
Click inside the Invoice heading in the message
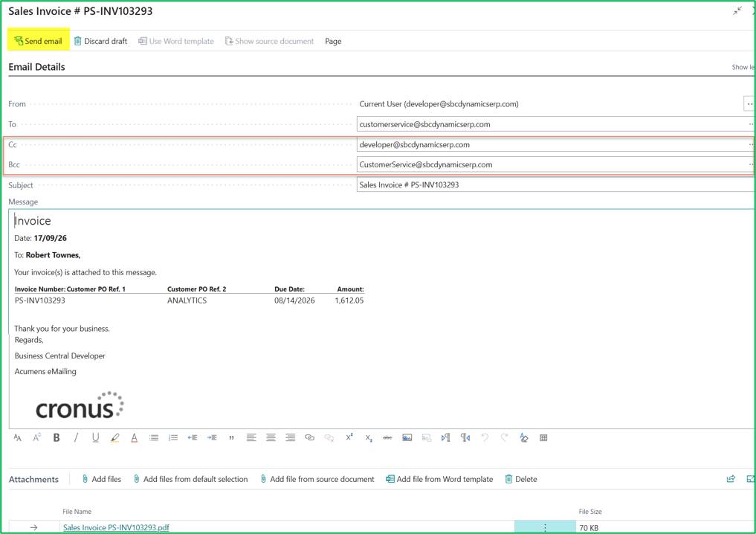pyautogui.click(x=32, y=221)
